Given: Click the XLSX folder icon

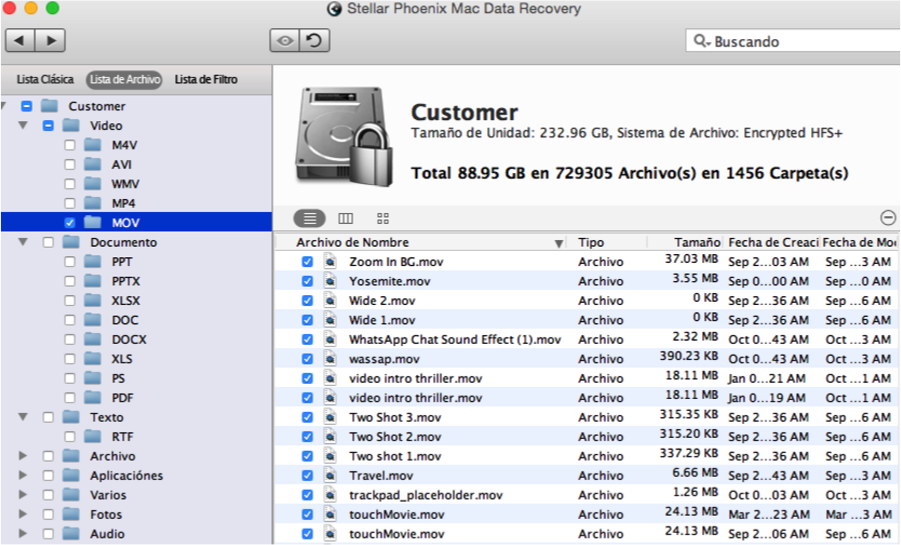Looking at the screenshot, I should coord(93,301).
